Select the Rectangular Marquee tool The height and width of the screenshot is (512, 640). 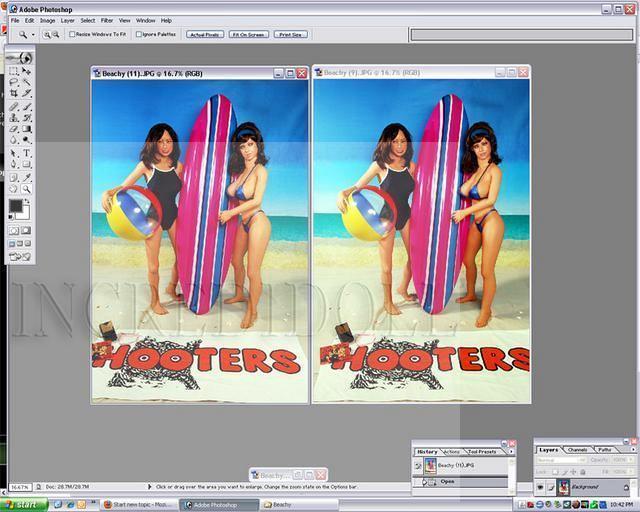point(13,71)
